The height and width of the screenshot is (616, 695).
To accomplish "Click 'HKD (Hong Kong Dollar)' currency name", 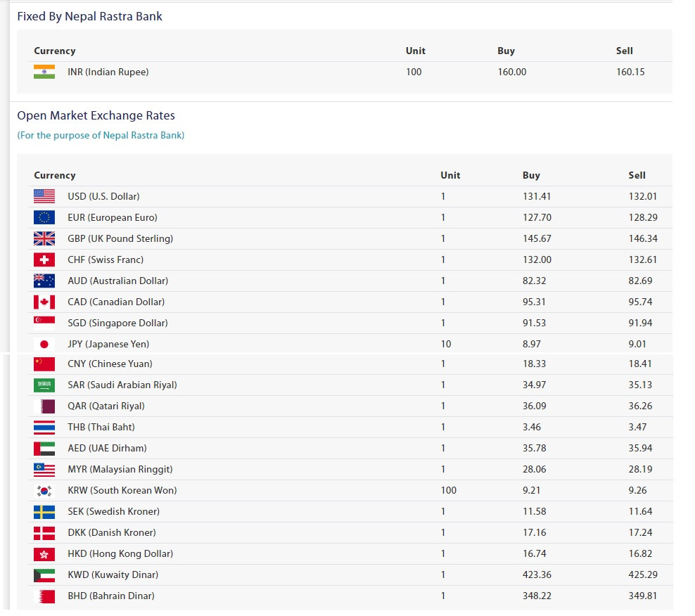I will [x=120, y=554].
